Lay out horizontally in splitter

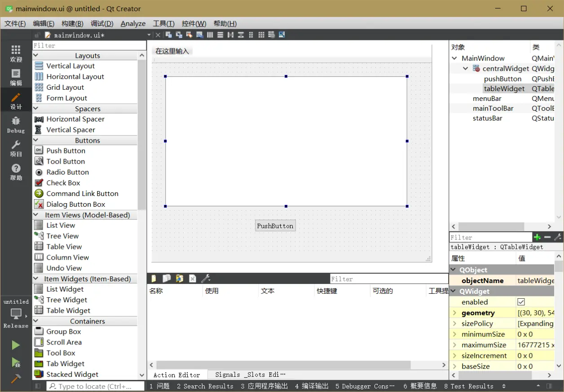coord(230,35)
